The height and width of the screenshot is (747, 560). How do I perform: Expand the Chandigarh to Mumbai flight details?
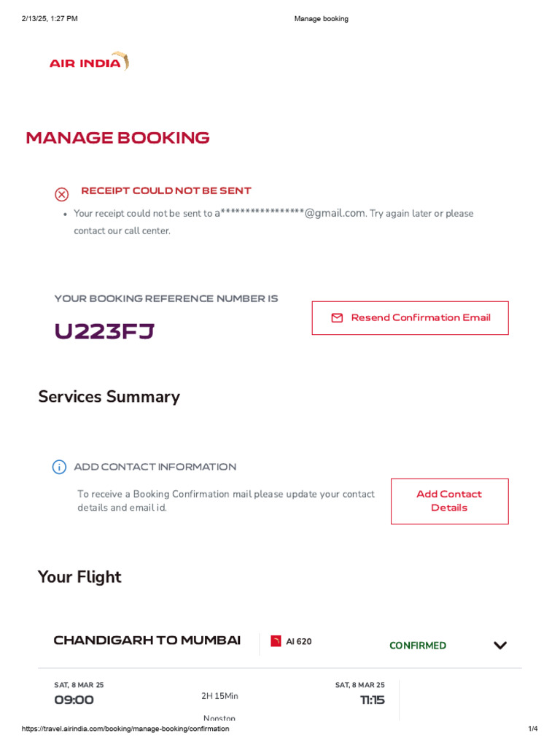click(500, 646)
